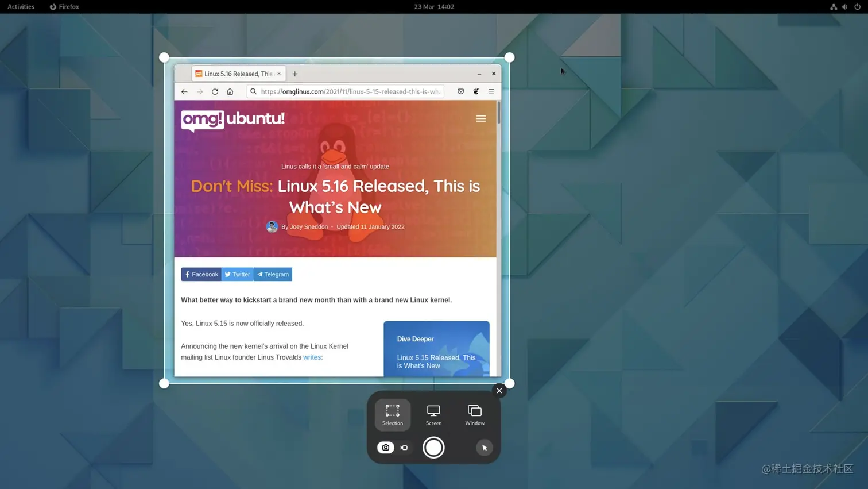Close the Linux 5.16 Released tab
Image resolution: width=868 pixels, height=489 pixels.
click(279, 74)
